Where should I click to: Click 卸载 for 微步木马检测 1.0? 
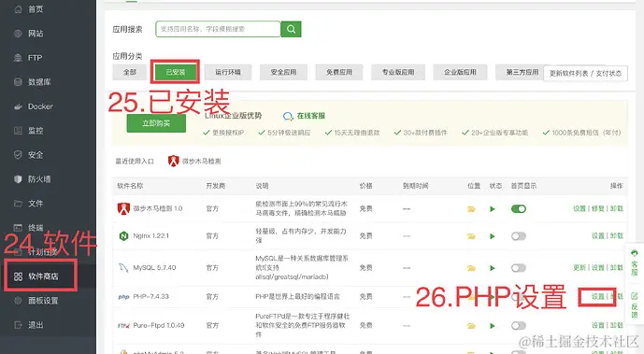tap(617, 209)
